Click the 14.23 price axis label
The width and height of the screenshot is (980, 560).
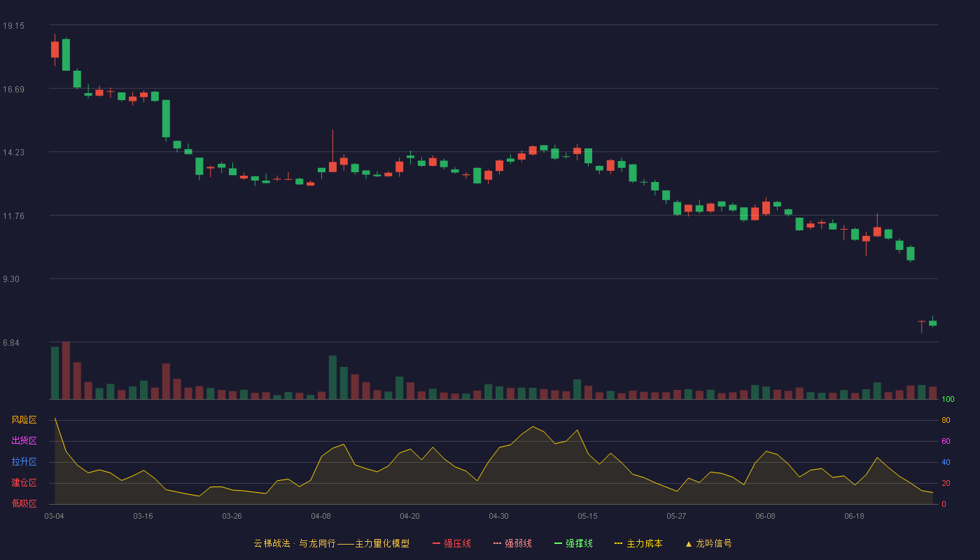tap(13, 152)
